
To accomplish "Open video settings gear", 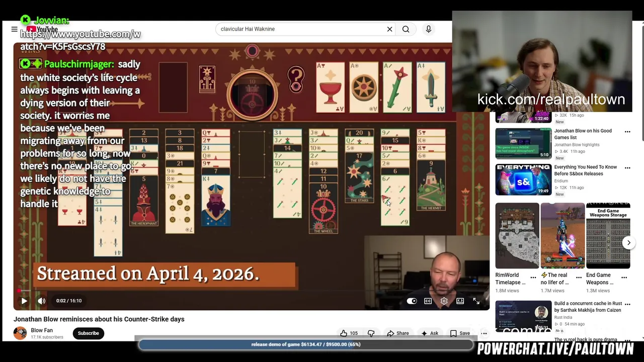I will 444,301.
